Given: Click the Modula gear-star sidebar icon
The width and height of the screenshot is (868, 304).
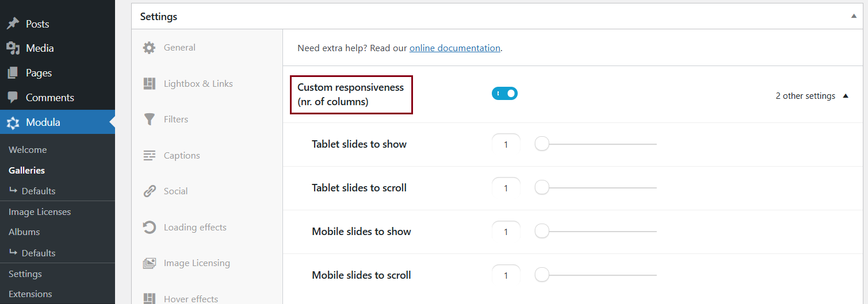Looking at the screenshot, I should [x=13, y=122].
